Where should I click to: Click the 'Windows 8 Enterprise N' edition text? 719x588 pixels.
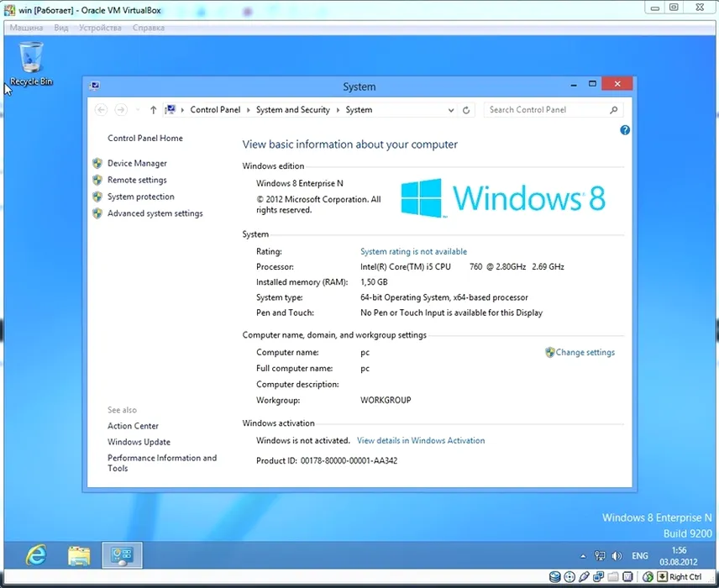pos(299,183)
